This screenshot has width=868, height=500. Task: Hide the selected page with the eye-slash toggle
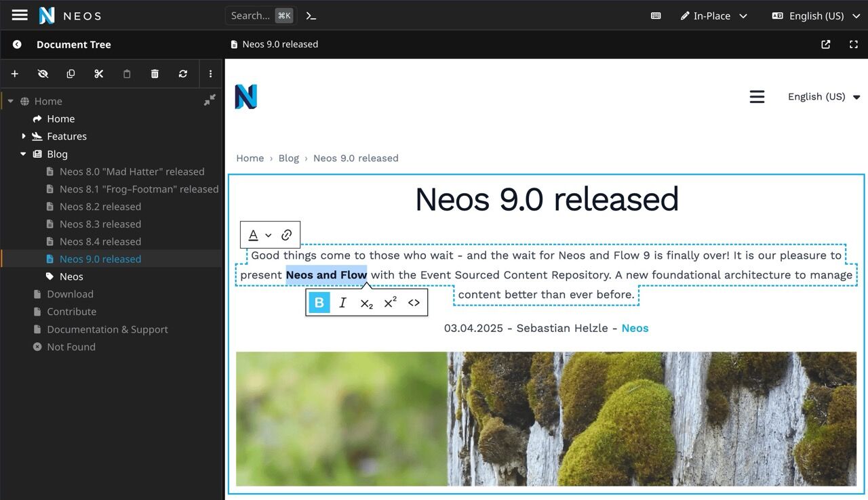[x=43, y=74]
